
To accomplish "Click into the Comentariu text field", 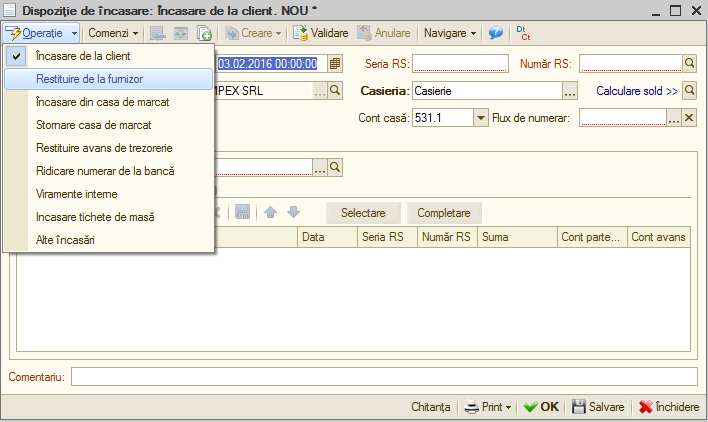I will coord(384,377).
